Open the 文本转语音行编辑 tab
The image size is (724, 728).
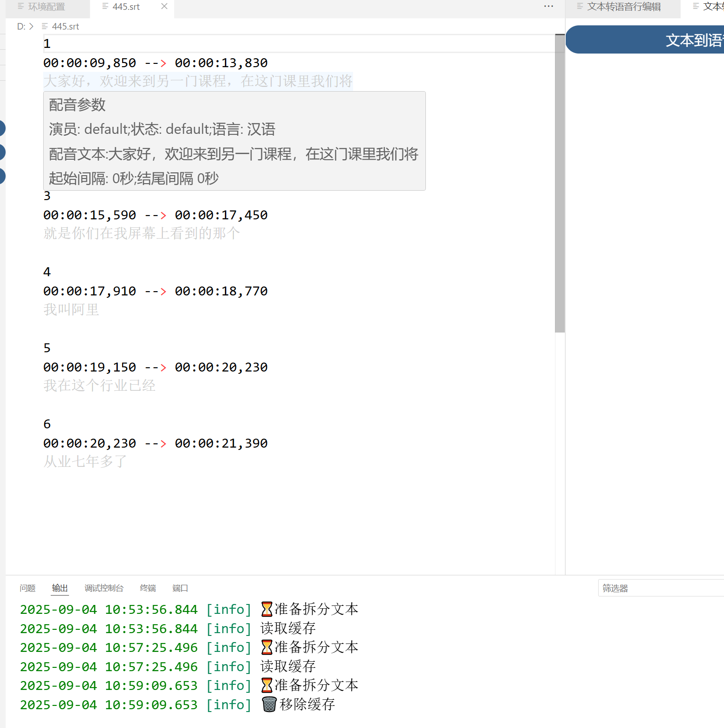624,7
